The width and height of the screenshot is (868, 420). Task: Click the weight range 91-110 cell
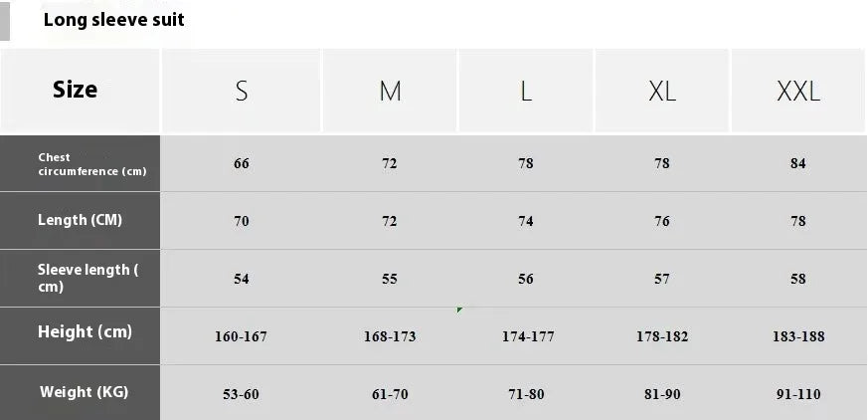coord(798,395)
